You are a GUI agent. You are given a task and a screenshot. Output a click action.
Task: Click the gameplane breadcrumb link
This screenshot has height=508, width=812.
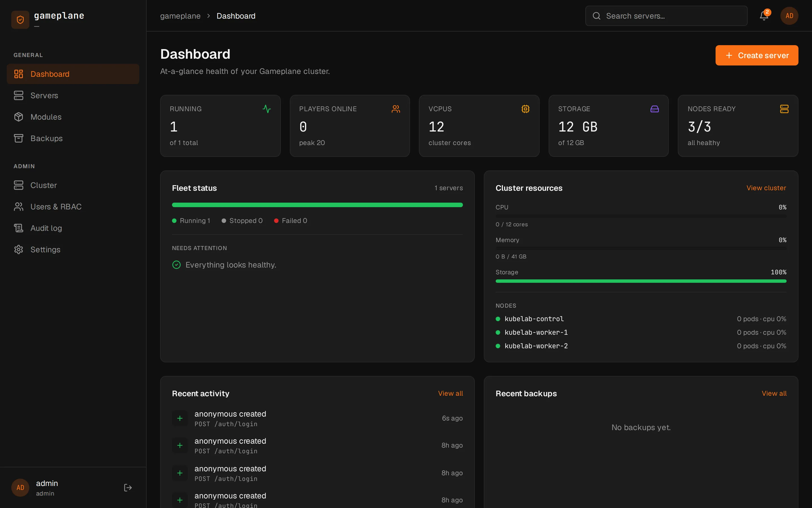[180, 16]
